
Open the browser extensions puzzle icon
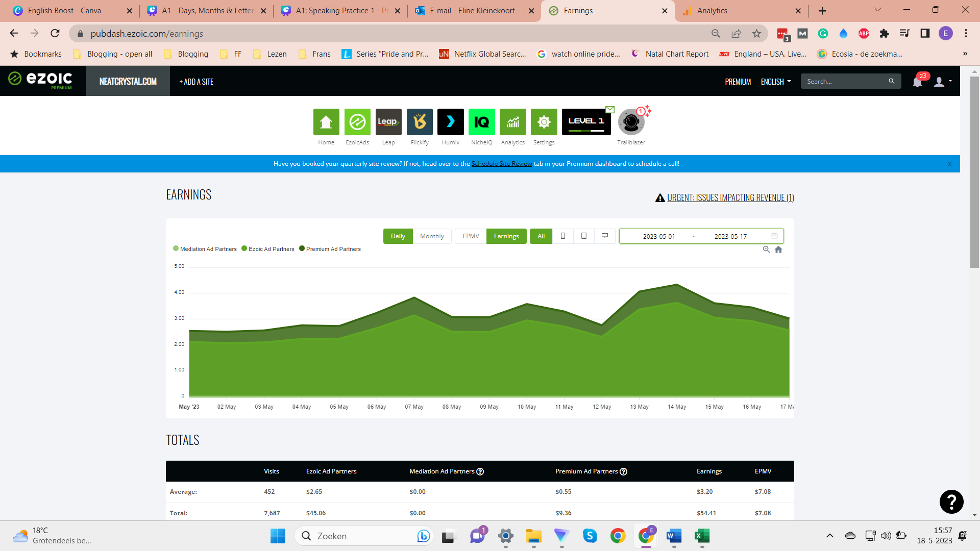(x=884, y=34)
